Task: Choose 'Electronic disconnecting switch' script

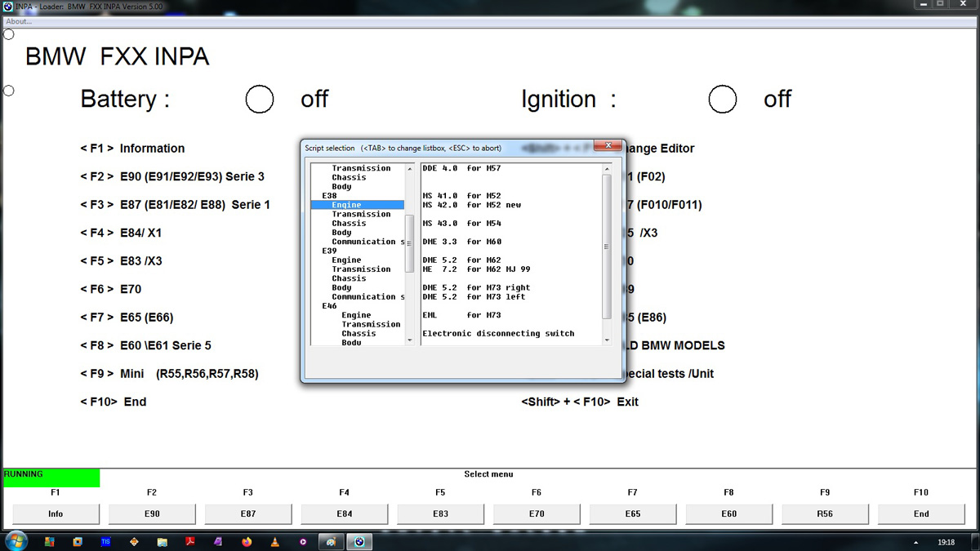Action: (x=498, y=333)
